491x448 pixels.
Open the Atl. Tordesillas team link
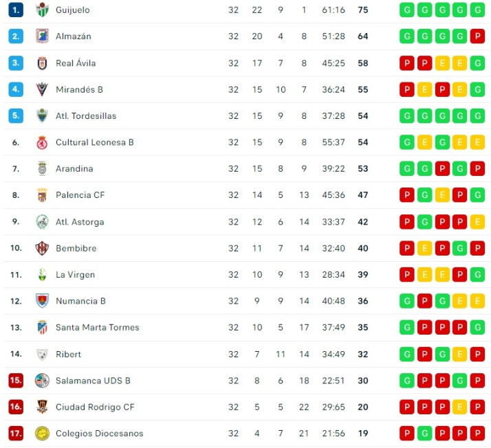86,116
